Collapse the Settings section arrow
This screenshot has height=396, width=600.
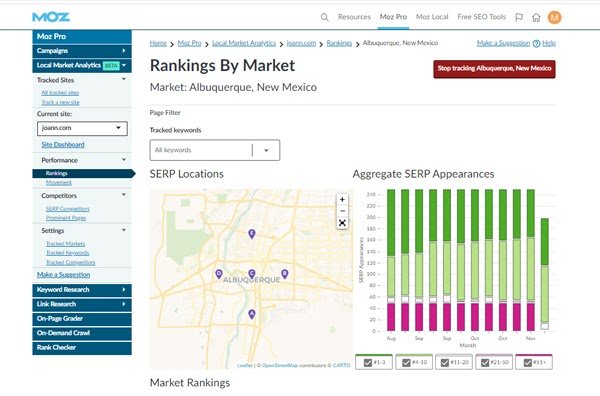[x=124, y=230]
